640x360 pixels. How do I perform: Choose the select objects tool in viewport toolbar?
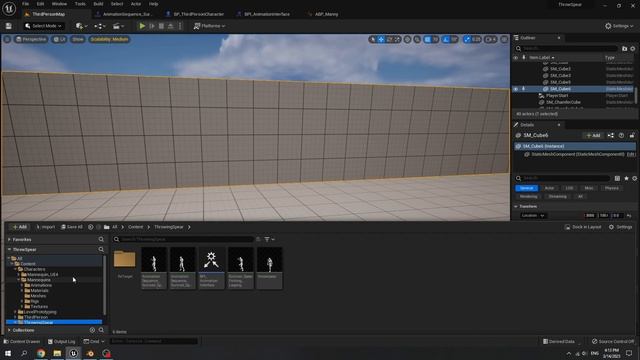point(373,40)
